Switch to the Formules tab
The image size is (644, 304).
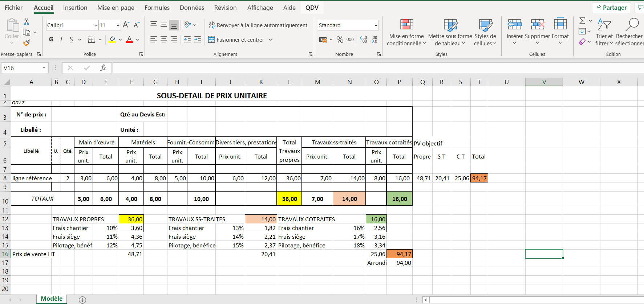157,8
